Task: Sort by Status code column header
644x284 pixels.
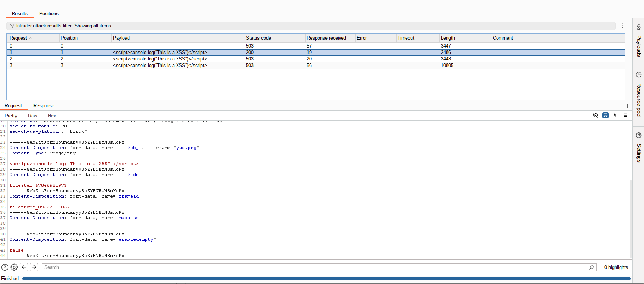Action: [x=275, y=38]
